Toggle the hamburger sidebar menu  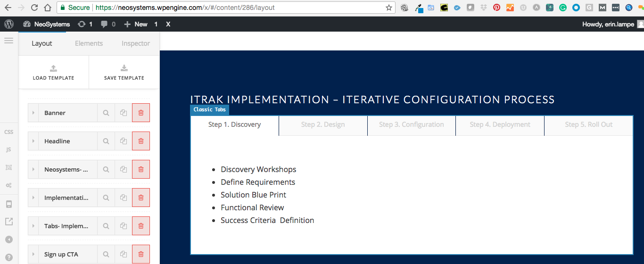tap(8, 41)
